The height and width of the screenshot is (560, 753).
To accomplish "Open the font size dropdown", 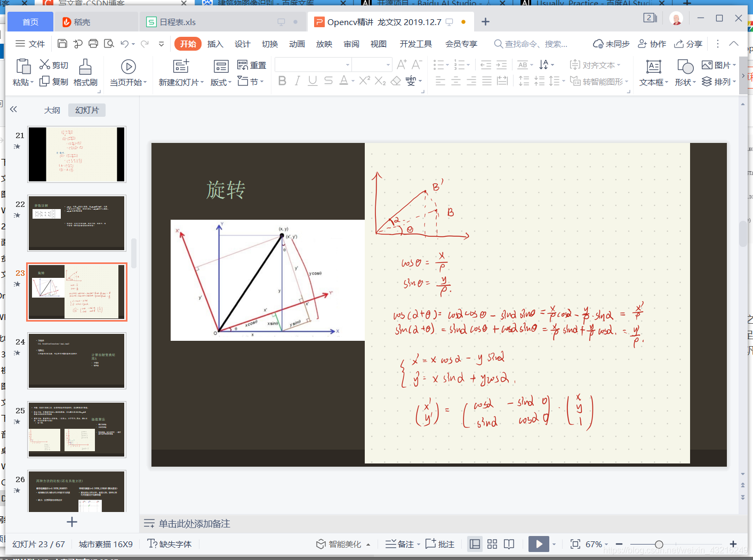I will coord(388,65).
